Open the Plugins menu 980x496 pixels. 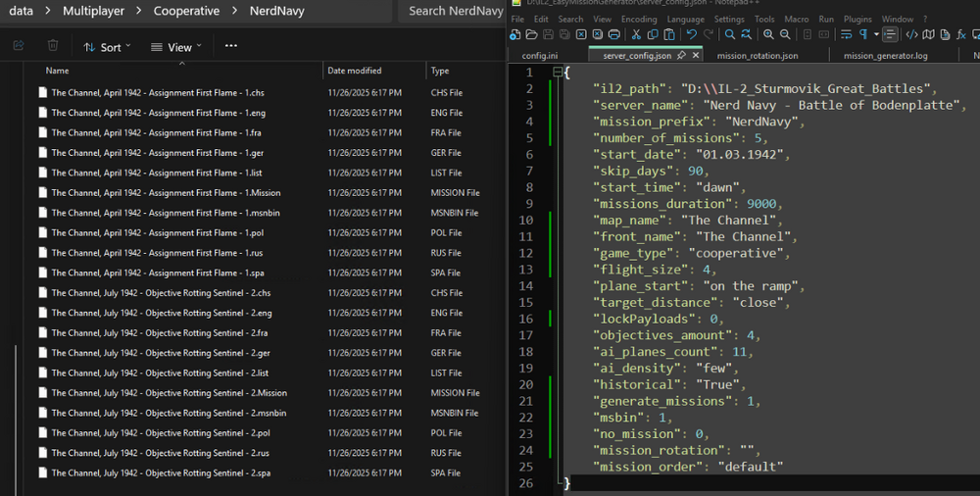[857, 19]
